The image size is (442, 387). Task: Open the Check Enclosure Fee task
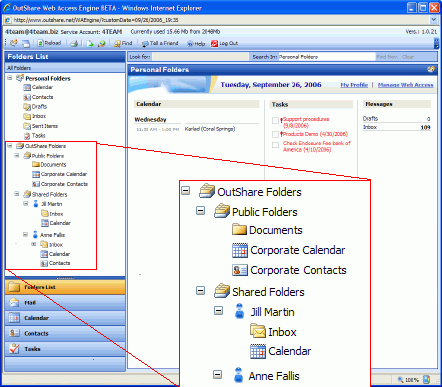coord(317,146)
